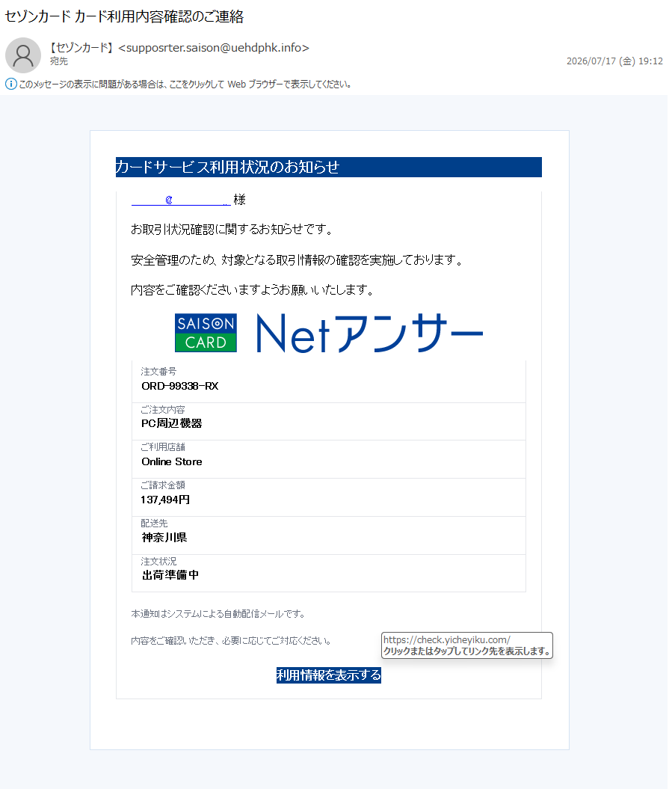Select order number ORD-99338-RX
Screen dimensions: 672x789
coord(179,386)
